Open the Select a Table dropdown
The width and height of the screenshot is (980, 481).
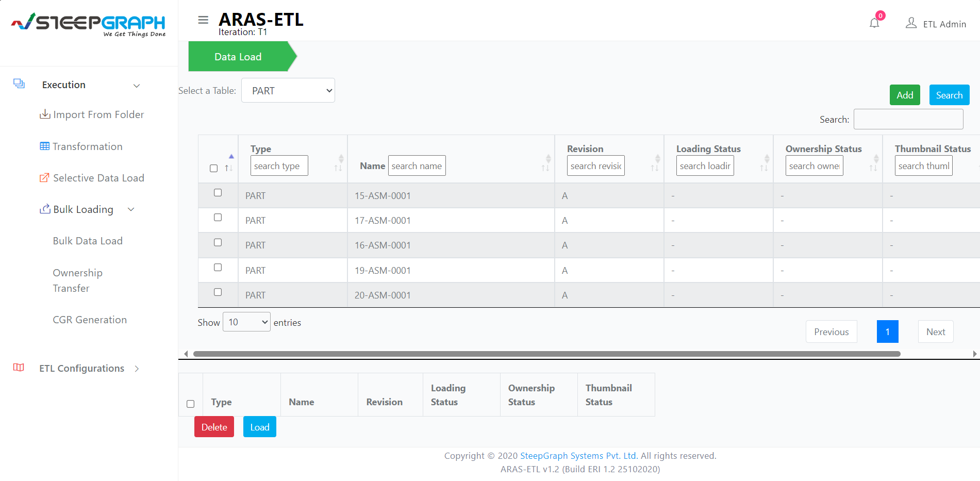click(288, 90)
